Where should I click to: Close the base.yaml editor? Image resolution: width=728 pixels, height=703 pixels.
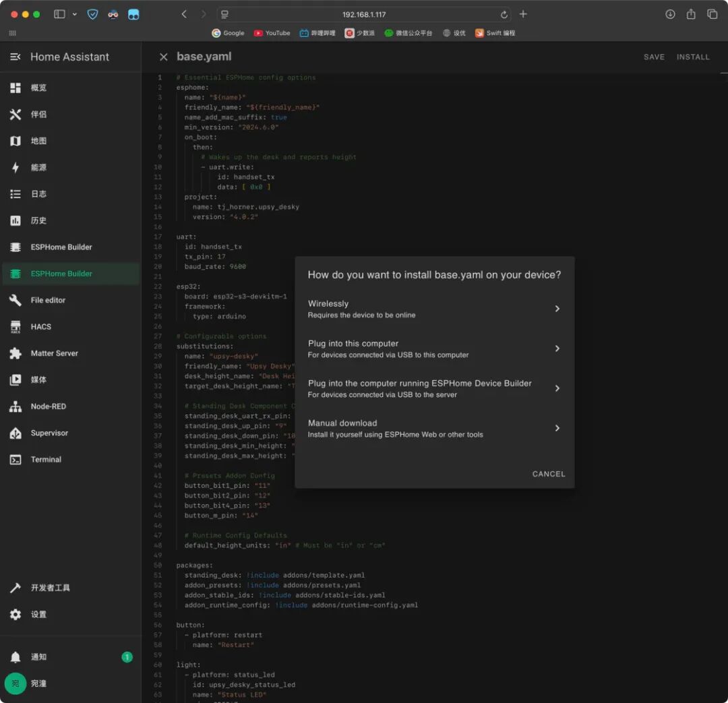click(163, 57)
